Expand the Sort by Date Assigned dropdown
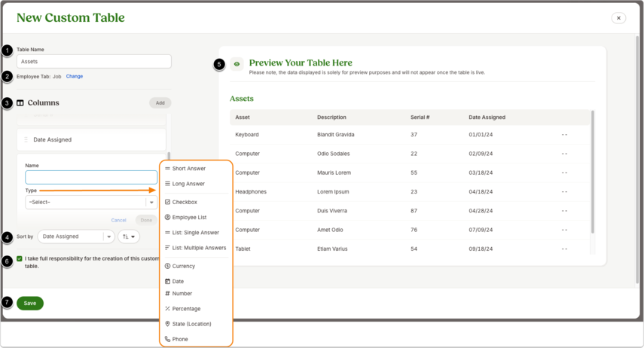This screenshot has height=348, width=644. pos(76,237)
